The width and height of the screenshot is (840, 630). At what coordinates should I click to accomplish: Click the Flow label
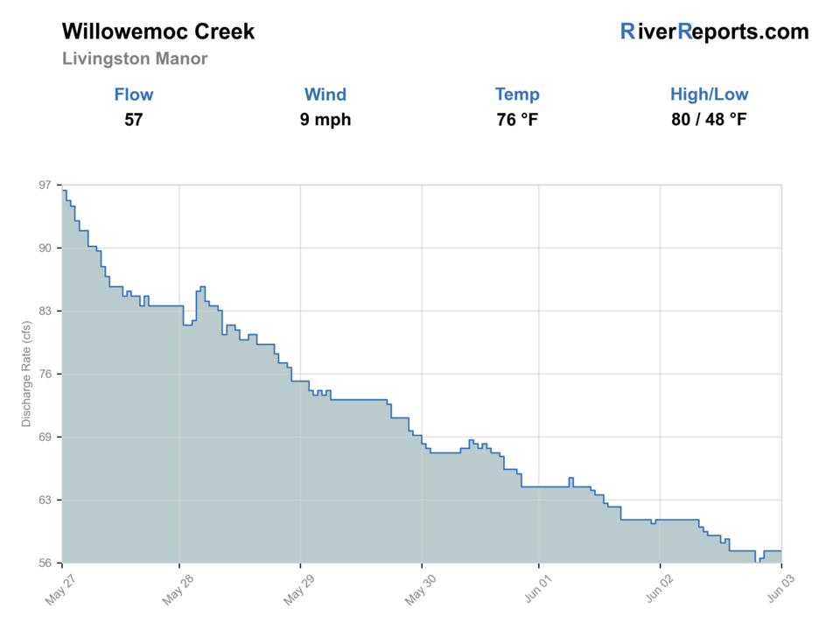coord(134,94)
